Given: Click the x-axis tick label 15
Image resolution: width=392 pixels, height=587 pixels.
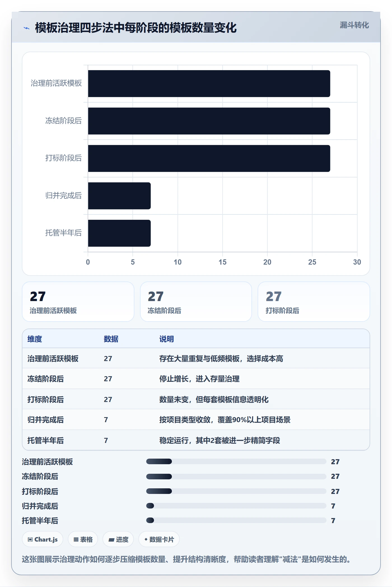Looking at the screenshot, I should click(223, 262).
